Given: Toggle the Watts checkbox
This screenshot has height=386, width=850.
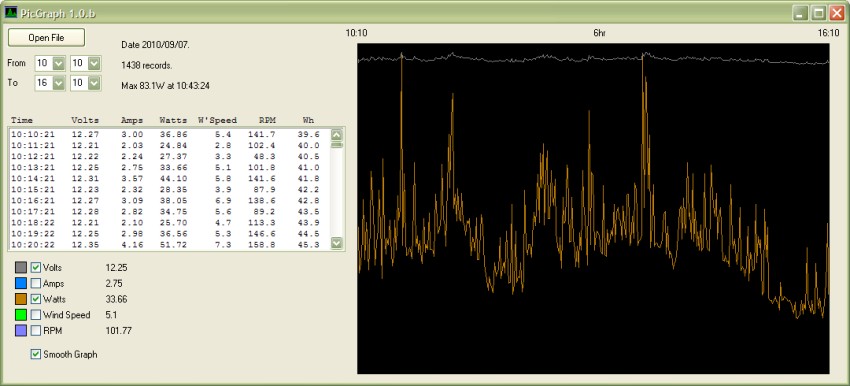Looking at the screenshot, I should point(36,299).
